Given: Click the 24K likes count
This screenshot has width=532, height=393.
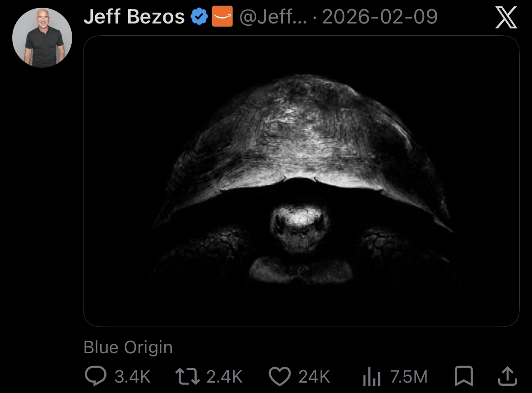Looking at the screenshot, I should pos(314,377).
